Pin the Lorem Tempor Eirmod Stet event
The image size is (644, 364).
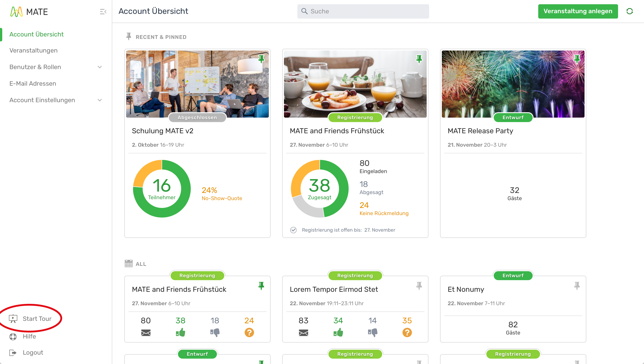(419, 286)
